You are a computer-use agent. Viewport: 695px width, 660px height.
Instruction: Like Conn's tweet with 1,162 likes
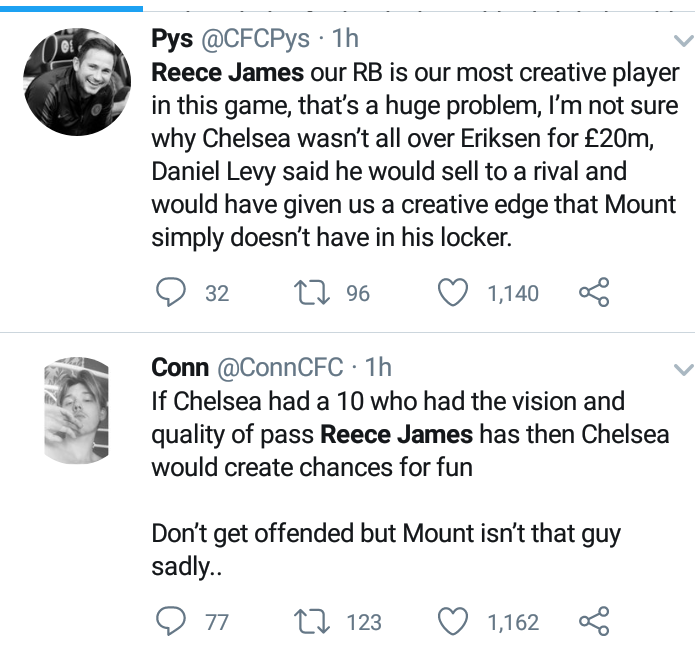point(455,621)
